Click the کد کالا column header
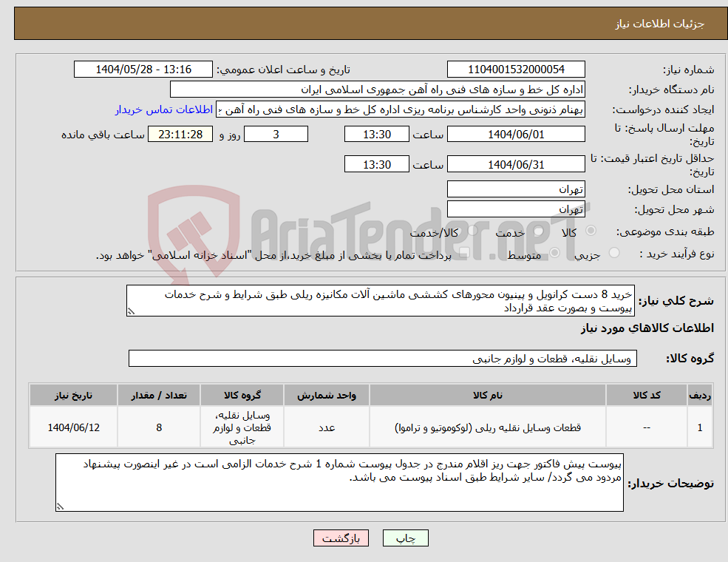Viewport: 728px width, 562px height. point(646,396)
